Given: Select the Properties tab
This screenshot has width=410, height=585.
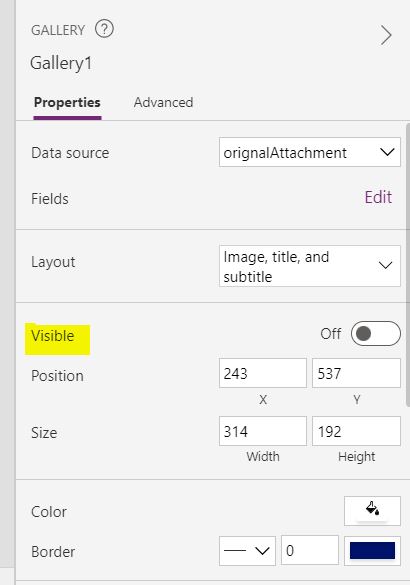Looking at the screenshot, I should (x=67, y=103).
